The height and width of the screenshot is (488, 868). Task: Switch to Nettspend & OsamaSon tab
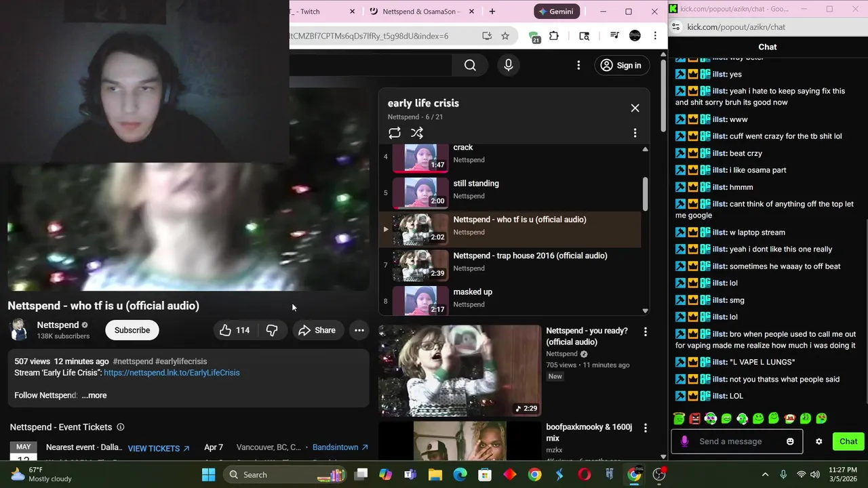[421, 12]
